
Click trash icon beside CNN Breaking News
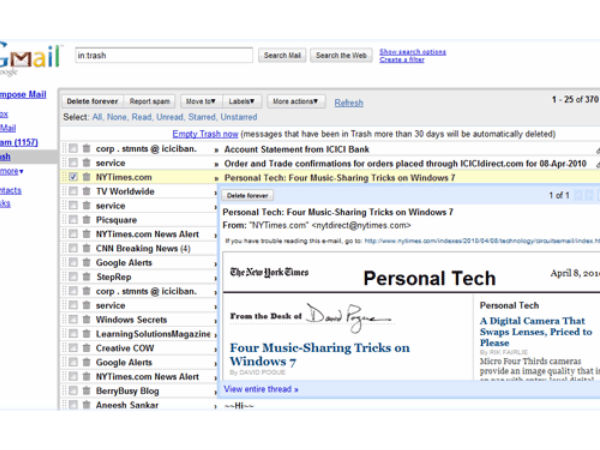pyautogui.click(x=87, y=248)
